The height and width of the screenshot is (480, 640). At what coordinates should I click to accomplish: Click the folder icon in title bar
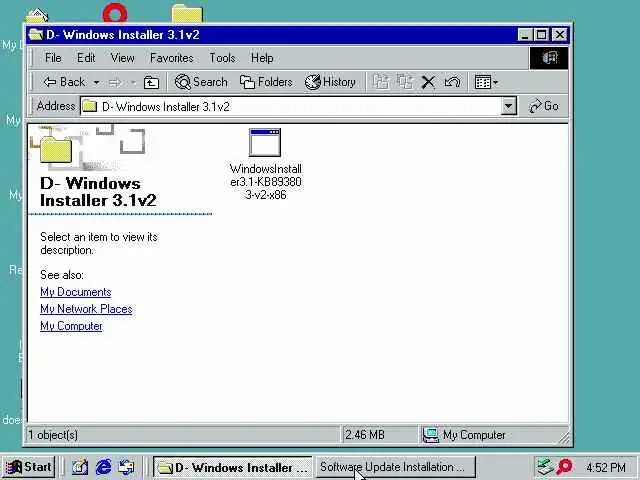coord(36,35)
